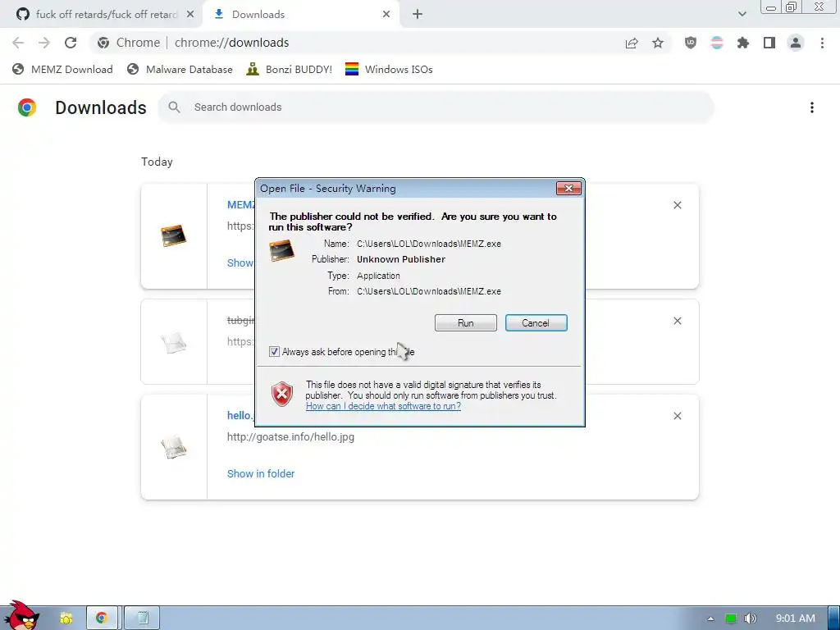Show hidden system tray icons arrow
Screen dimensions: 840x630
[710, 619]
